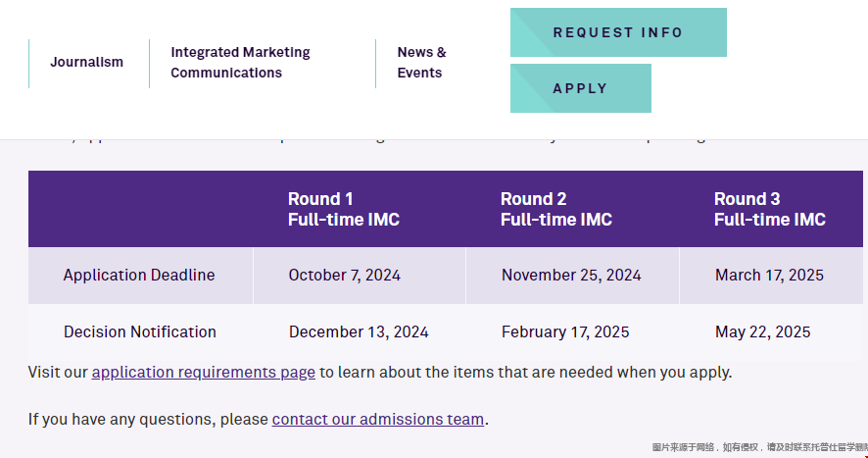
Task: Select the November 25, 2024 deadline cell
Action: point(571,275)
